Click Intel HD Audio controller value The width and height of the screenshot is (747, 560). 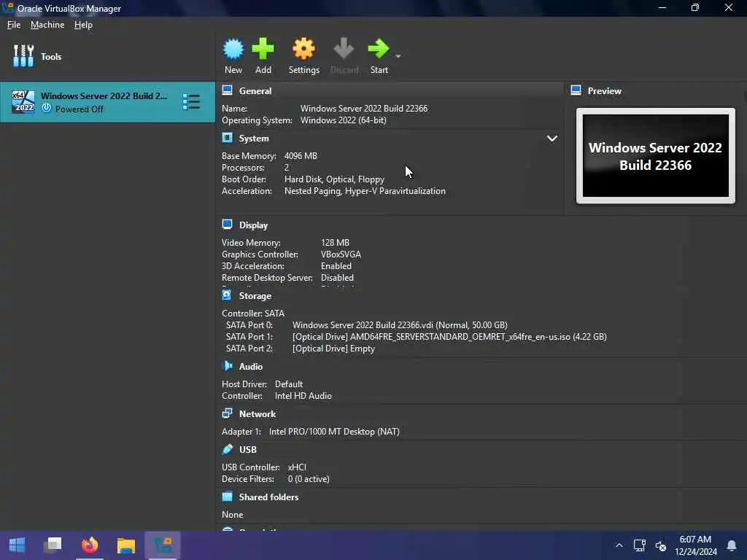click(303, 396)
